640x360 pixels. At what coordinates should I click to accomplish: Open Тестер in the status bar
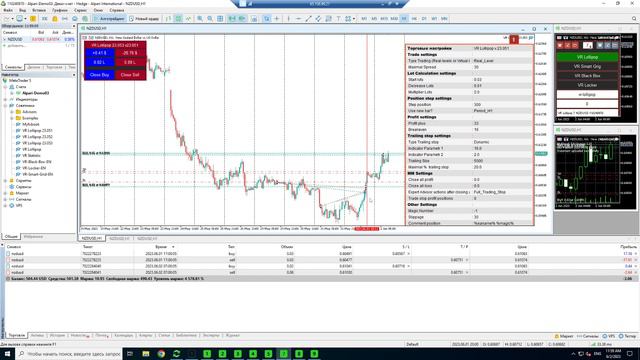627,336
